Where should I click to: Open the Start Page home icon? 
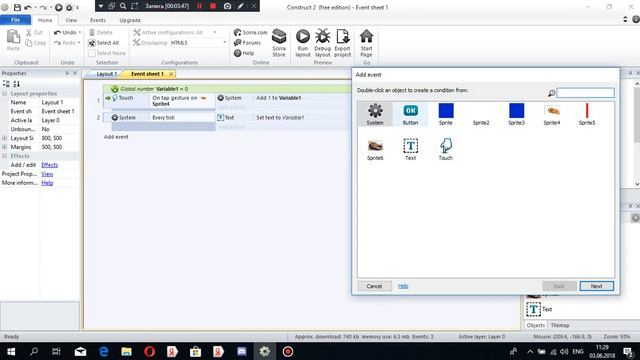pyautogui.click(x=366, y=42)
